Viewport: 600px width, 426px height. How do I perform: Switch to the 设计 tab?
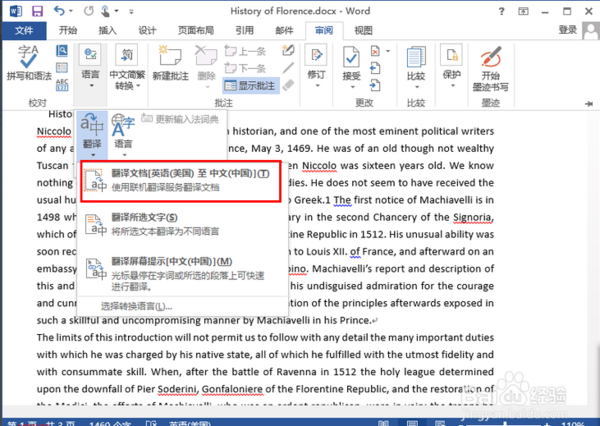147,30
